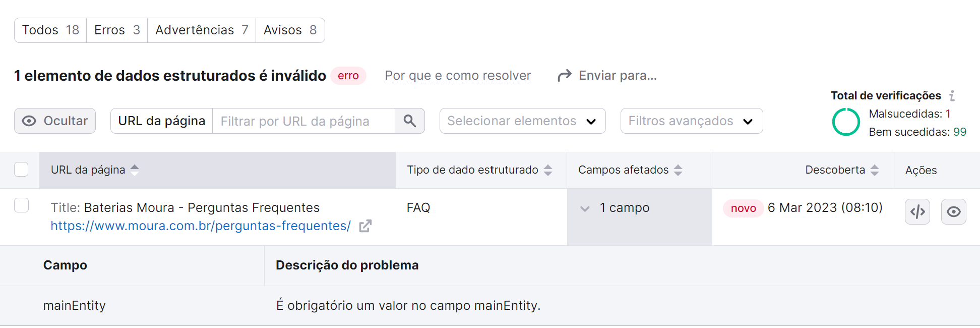Image resolution: width=980 pixels, height=328 pixels.
Task: Check the select-all checkbox in the table header
Action: [x=21, y=170]
